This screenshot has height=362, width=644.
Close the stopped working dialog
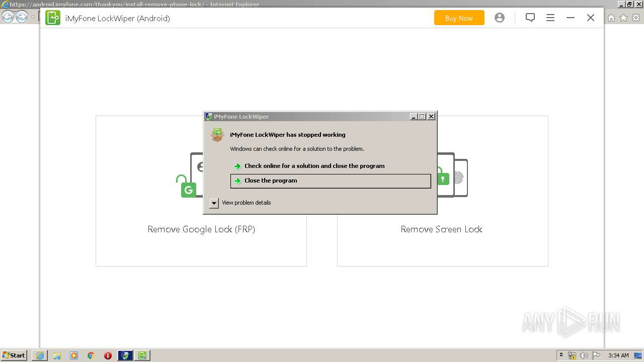[431, 117]
